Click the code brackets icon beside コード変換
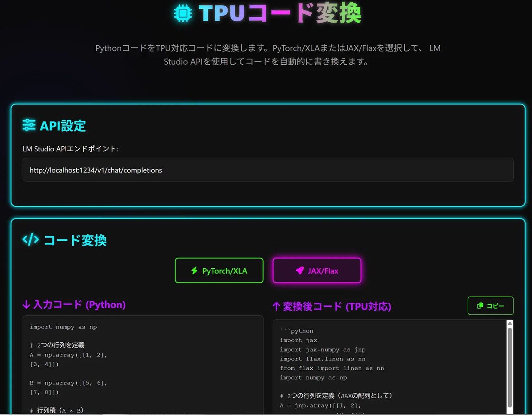This screenshot has height=415, width=532. [x=31, y=240]
